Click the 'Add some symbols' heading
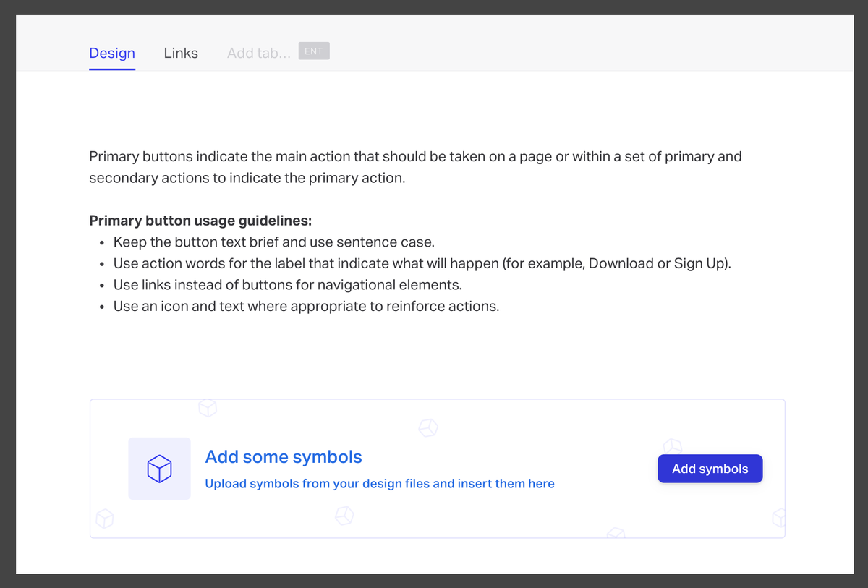This screenshot has height=588, width=868. click(x=284, y=457)
